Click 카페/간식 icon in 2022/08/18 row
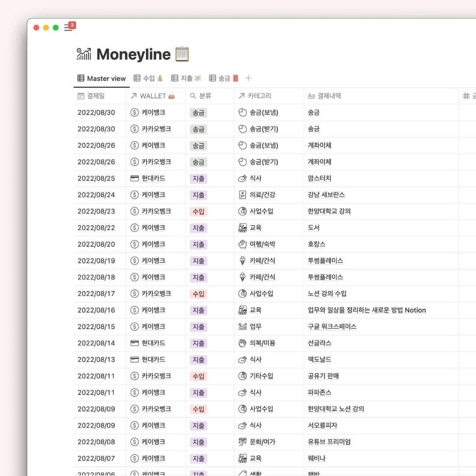 (242, 277)
